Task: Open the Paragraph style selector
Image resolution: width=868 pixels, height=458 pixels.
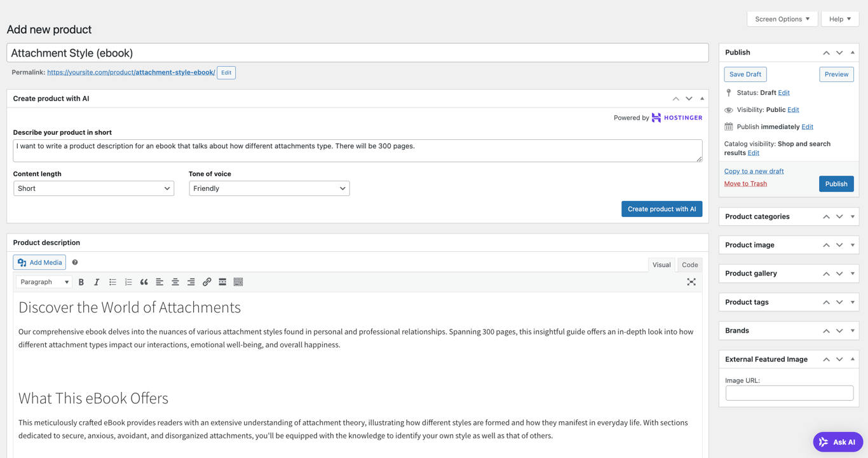Action: tap(43, 282)
